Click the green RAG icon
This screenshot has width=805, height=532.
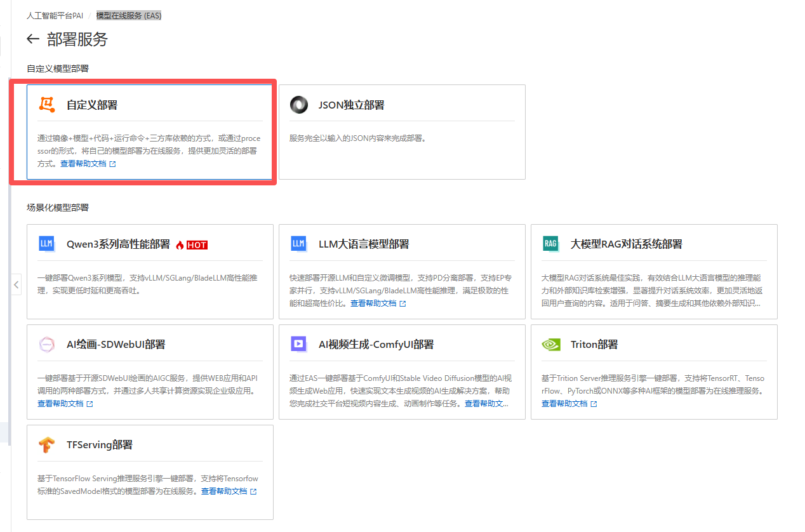[x=550, y=244]
